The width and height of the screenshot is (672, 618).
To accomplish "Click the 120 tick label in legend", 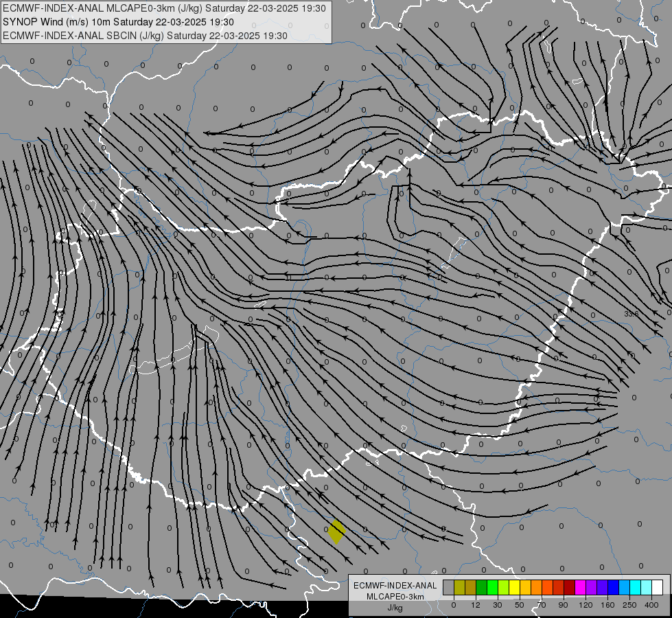I will point(586,605).
